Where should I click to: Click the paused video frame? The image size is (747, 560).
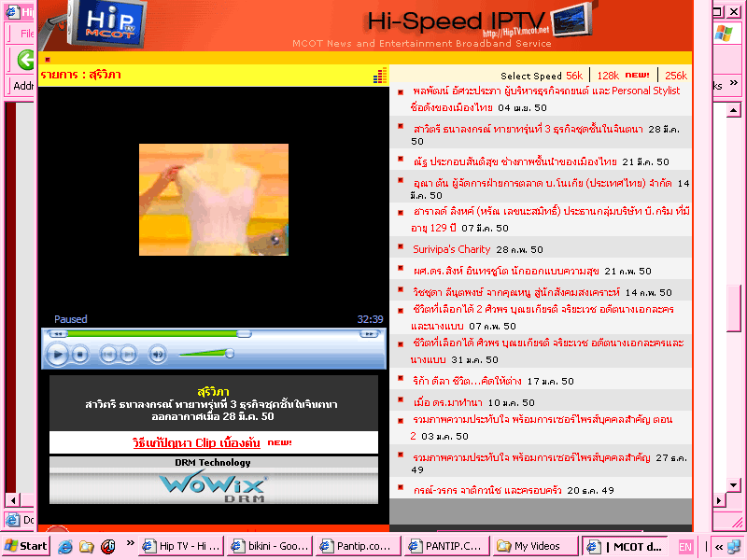tap(214, 200)
